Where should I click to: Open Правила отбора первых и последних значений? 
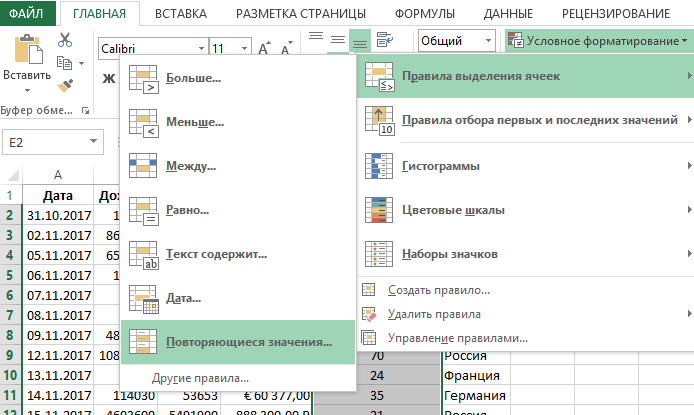click(x=526, y=120)
